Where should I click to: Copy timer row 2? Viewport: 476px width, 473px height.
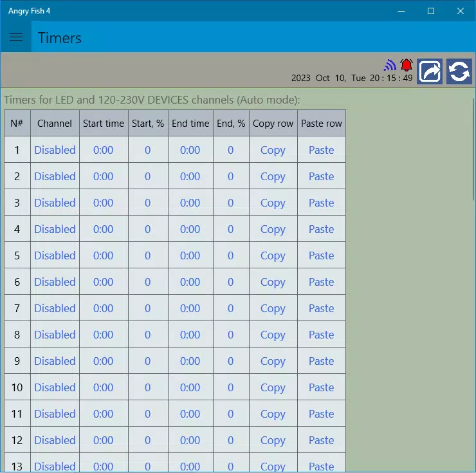[x=273, y=176]
